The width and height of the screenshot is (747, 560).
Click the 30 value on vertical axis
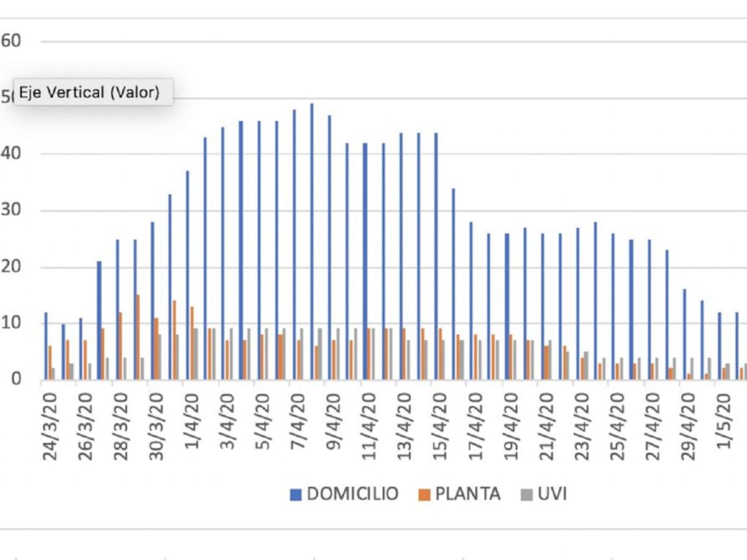tap(11, 210)
